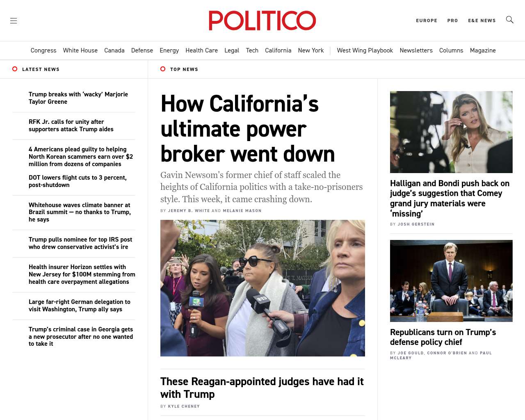Go to the Energy section

tap(169, 50)
